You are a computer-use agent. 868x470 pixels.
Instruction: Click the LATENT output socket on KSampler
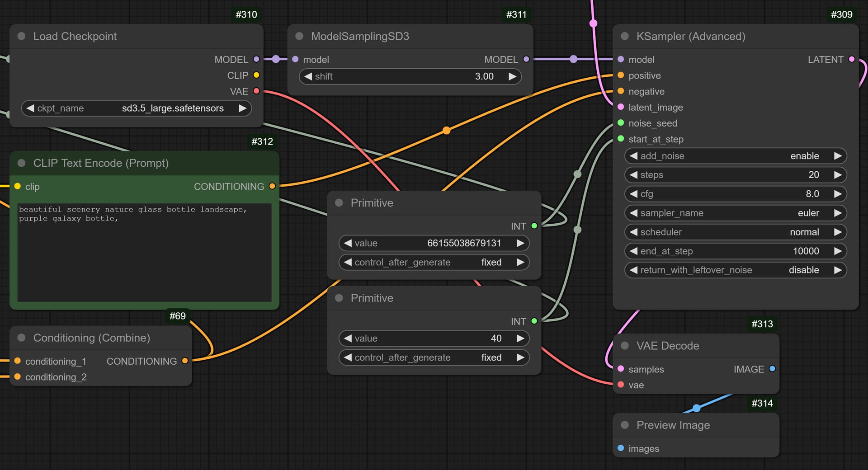[852, 59]
